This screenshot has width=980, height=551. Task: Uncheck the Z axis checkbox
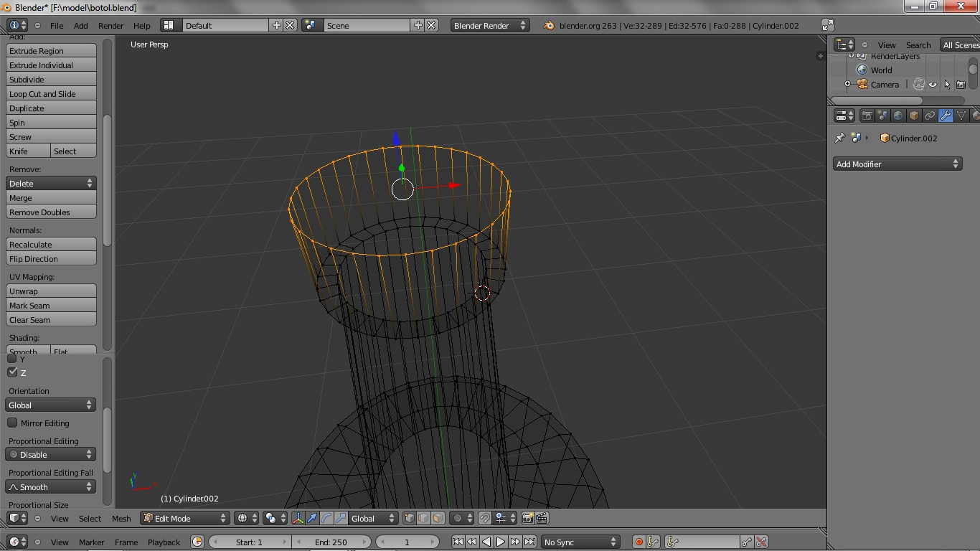tap(12, 372)
